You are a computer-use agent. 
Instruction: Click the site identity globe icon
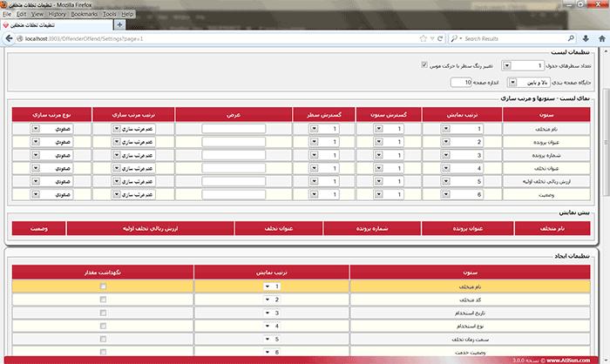(20, 38)
